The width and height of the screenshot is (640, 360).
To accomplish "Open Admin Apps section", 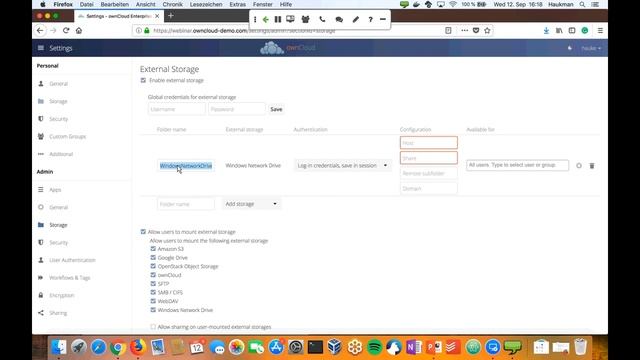I will [55, 190].
